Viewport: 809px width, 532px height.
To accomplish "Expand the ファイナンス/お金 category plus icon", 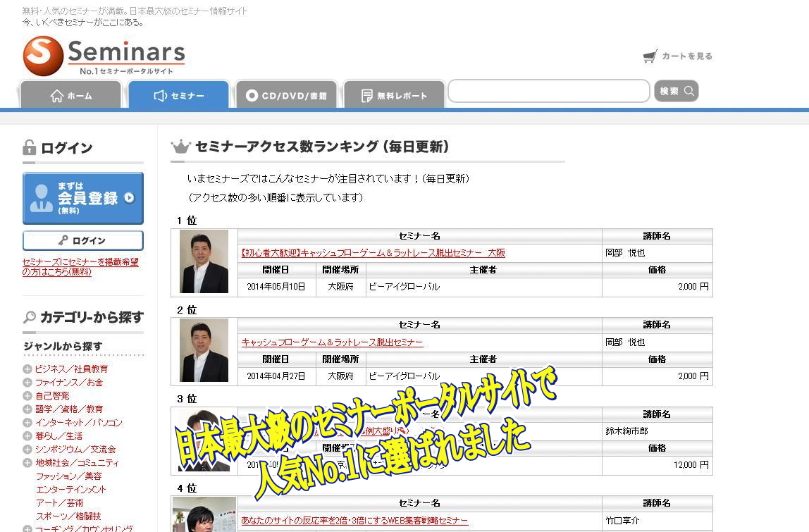I will click(x=27, y=383).
